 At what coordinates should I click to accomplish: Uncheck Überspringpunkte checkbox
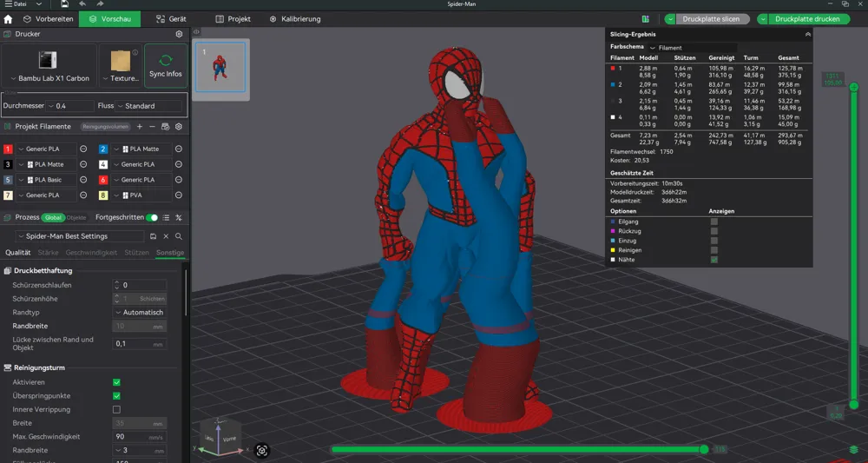116,396
